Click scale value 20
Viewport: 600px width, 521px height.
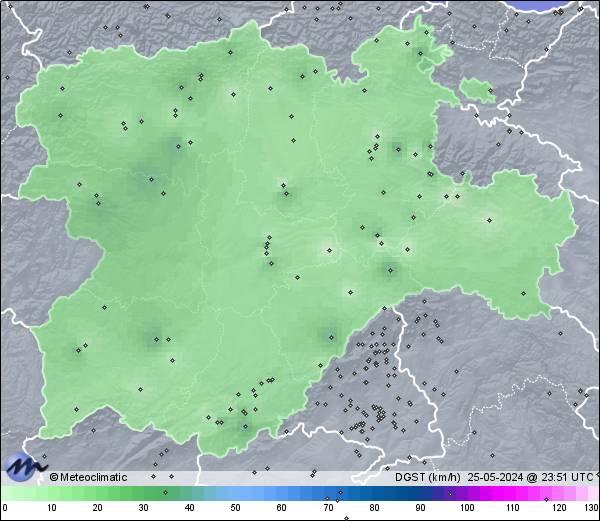[98, 508]
